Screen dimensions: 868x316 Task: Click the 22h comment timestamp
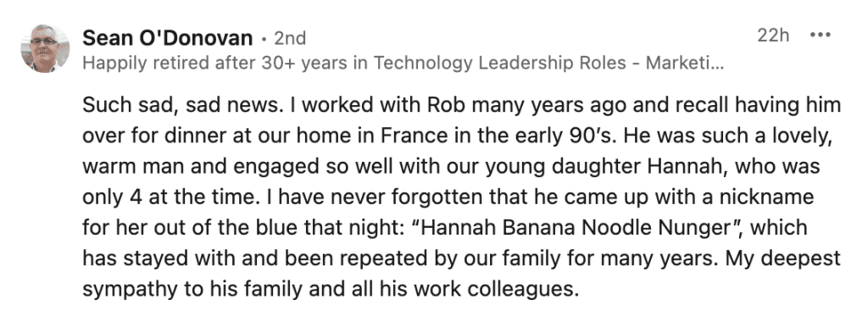pos(773,36)
